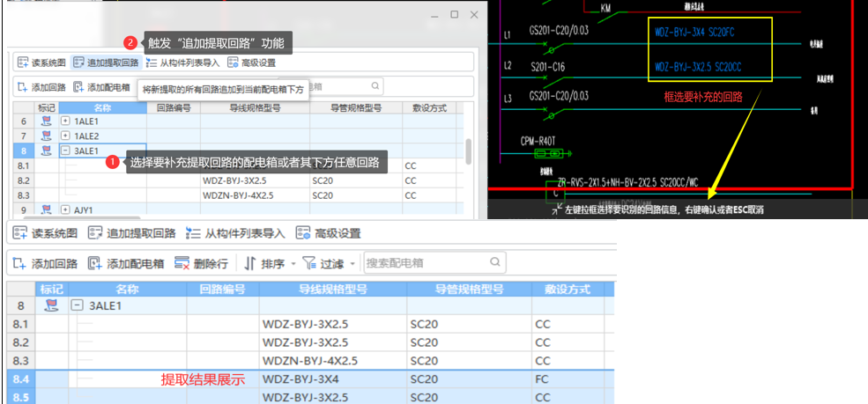The image size is (868, 404).
Task: Click the 删除行 delete row icon
Action: point(182,263)
